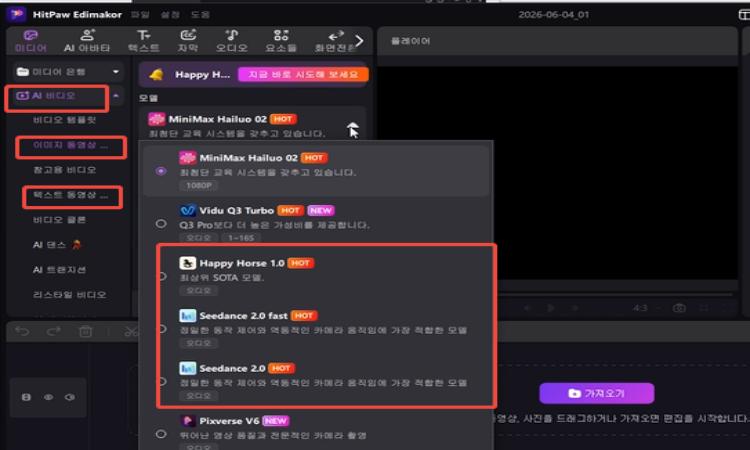
Task: Select the Pixverse V6 radio button
Action: 161,434
